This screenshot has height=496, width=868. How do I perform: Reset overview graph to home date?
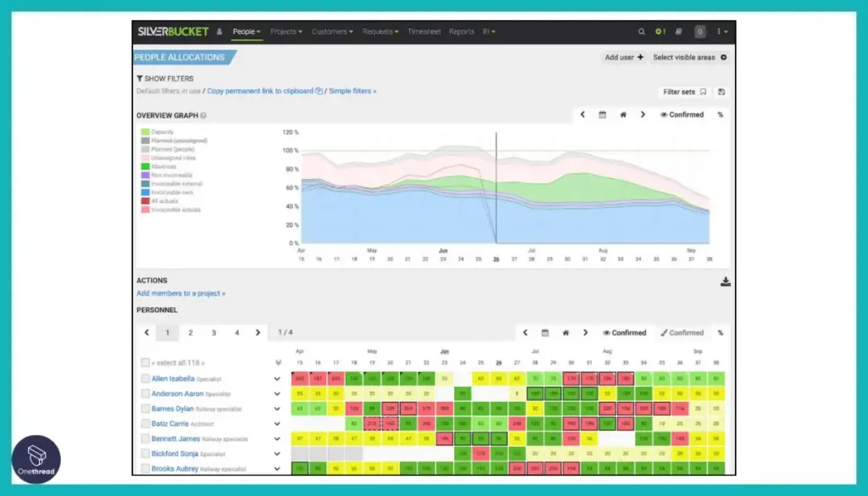click(x=623, y=114)
